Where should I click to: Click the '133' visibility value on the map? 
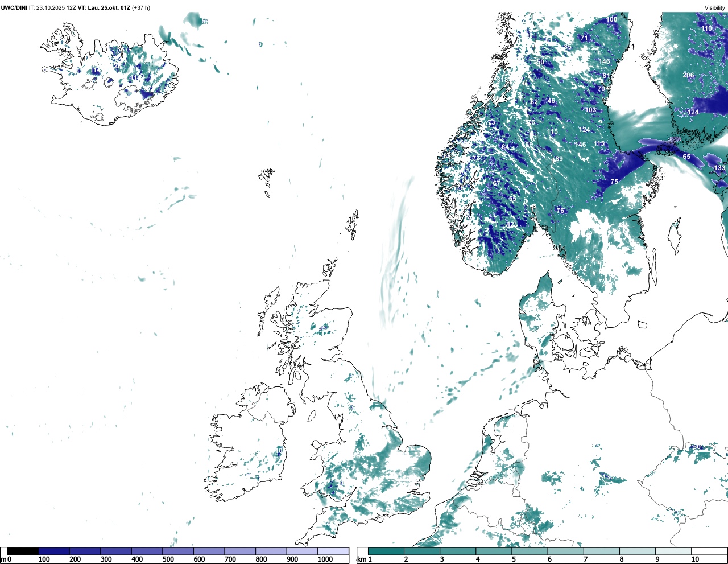coord(719,168)
